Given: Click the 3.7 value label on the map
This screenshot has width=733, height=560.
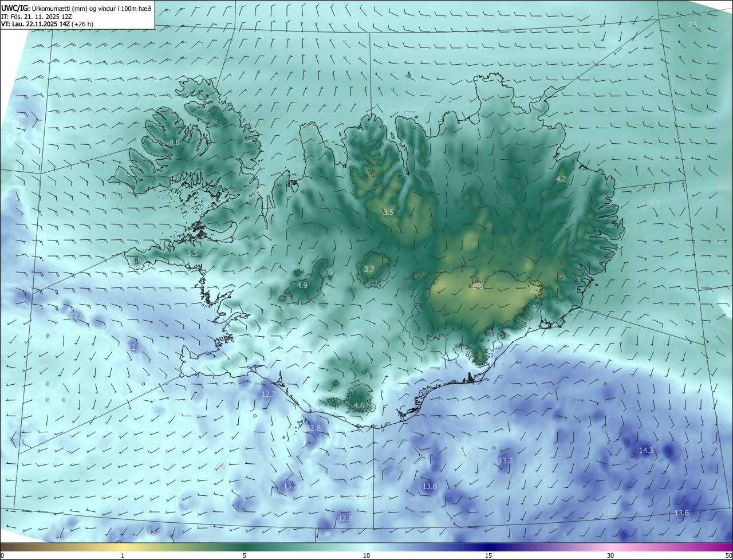Looking at the screenshot, I should pos(369,269).
